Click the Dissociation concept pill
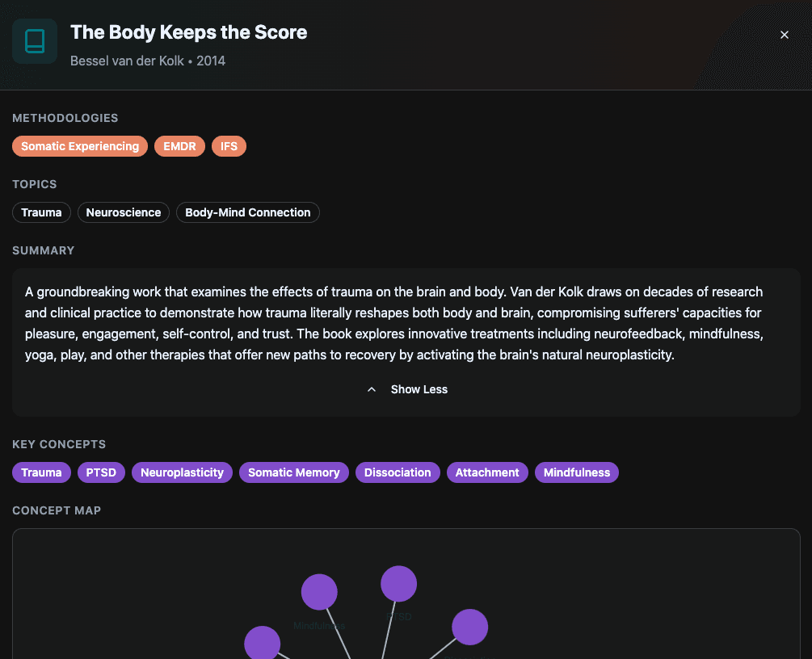This screenshot has width=812, height=659. point(398,472)
